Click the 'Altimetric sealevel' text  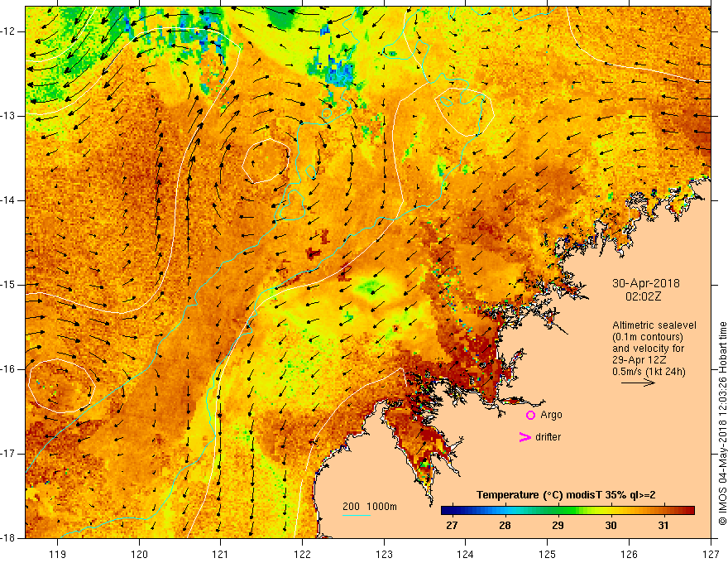tap(654, 325)
